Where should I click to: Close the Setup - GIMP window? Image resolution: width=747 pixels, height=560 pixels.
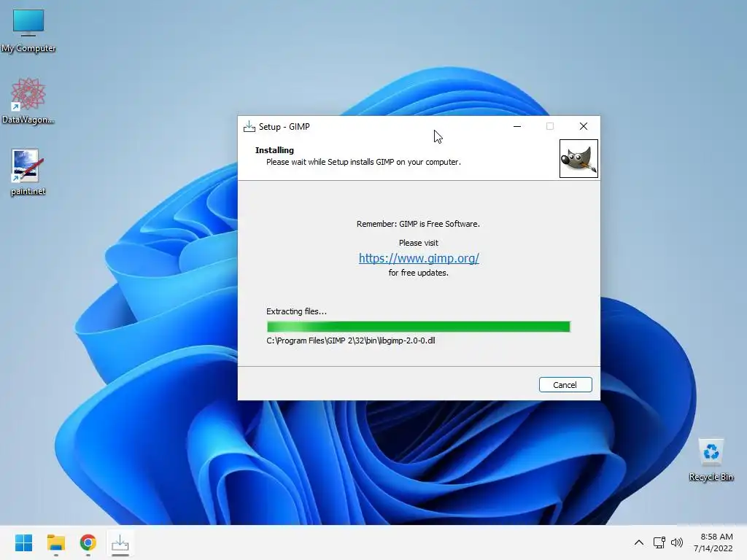[x=583, y=127]
